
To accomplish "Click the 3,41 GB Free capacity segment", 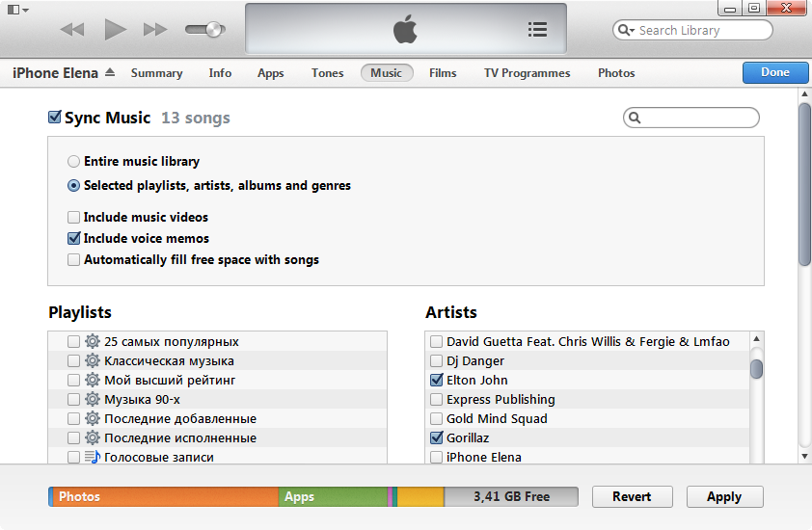I will [x=511, y=496].
